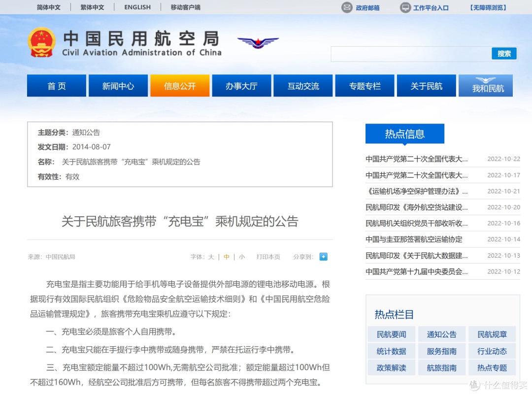Open 民航要闻 column button
532x396 pixels.
[391, 334]
